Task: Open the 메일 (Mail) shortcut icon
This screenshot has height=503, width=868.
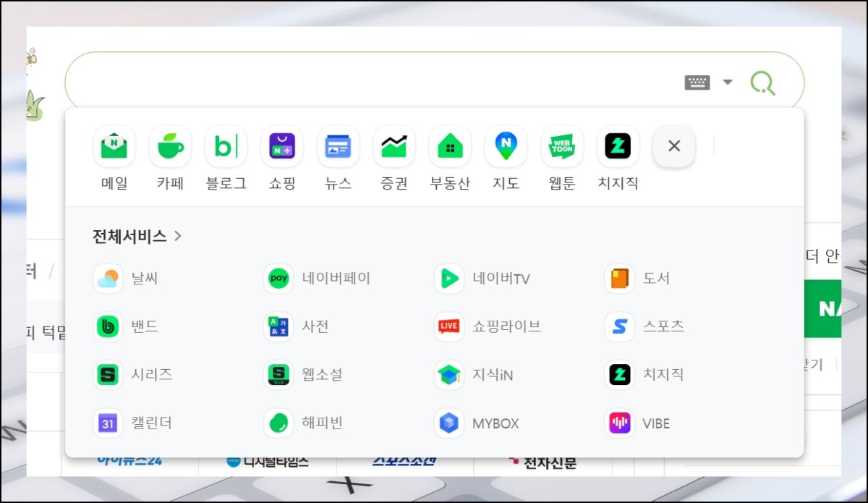Action: pos(114,147)
